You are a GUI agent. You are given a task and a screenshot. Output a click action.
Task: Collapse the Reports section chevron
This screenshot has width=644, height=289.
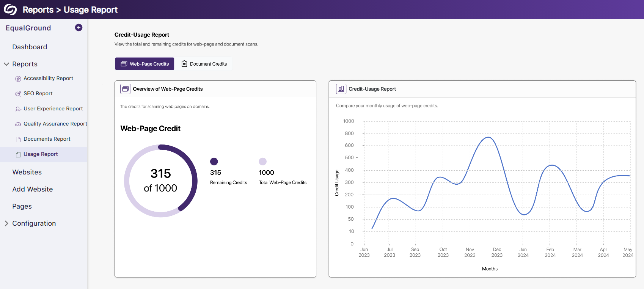coord(6,64)
